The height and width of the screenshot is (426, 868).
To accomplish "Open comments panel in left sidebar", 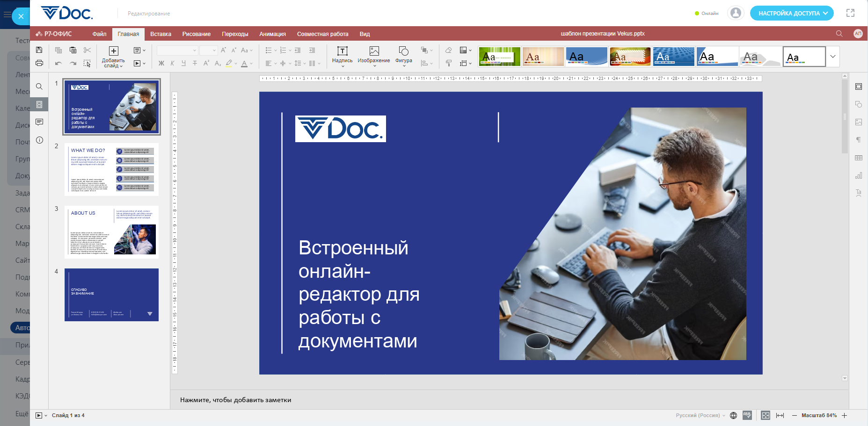I will click(39, 122).
